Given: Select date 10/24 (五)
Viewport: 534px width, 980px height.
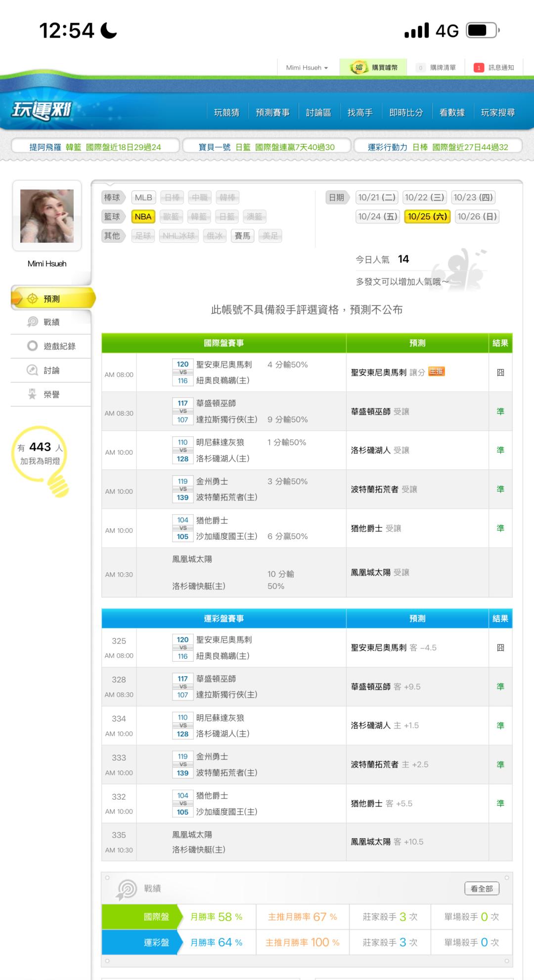Looking at the screenshot, I should tap(378, 216).
